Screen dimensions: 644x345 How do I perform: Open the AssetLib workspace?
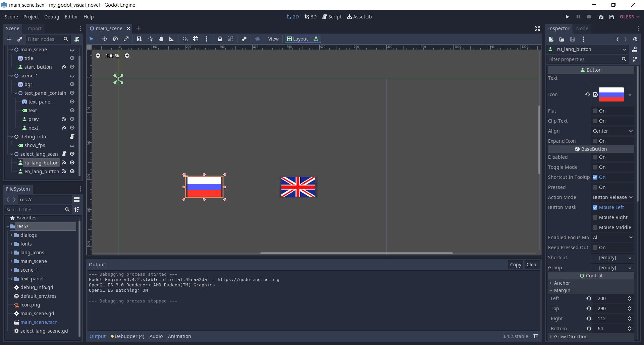tap(359, 17)
